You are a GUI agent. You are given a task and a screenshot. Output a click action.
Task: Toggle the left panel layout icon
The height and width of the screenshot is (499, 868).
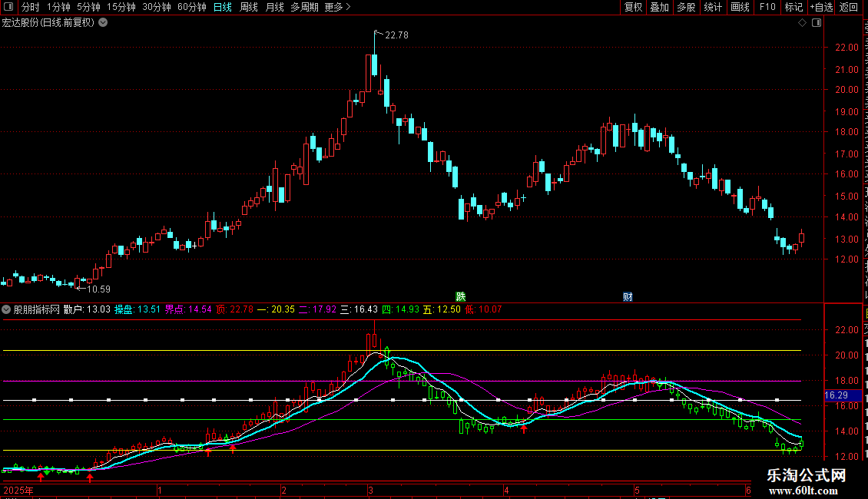pyautogui.click(x=9, y=7)
